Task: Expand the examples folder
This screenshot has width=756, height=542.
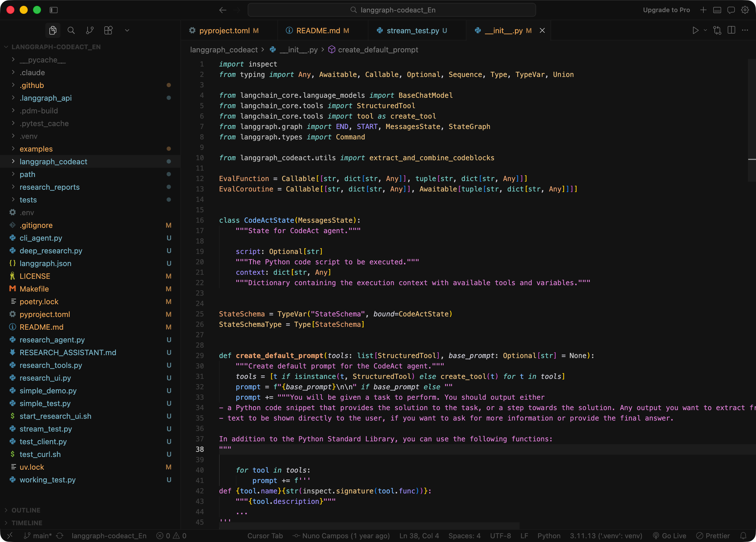Action: coord(90,149)
